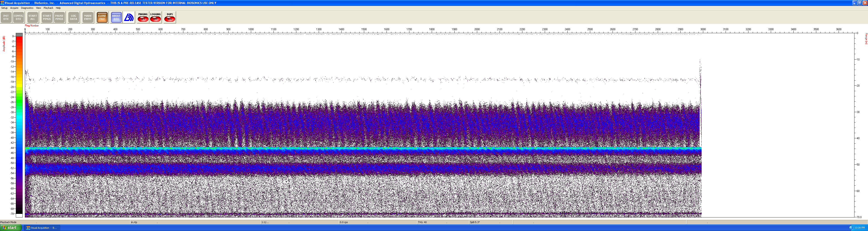This screenshot has width=868, height=231.
Task: Click the amplitude color scale bar
Action: tap(19, 125)
